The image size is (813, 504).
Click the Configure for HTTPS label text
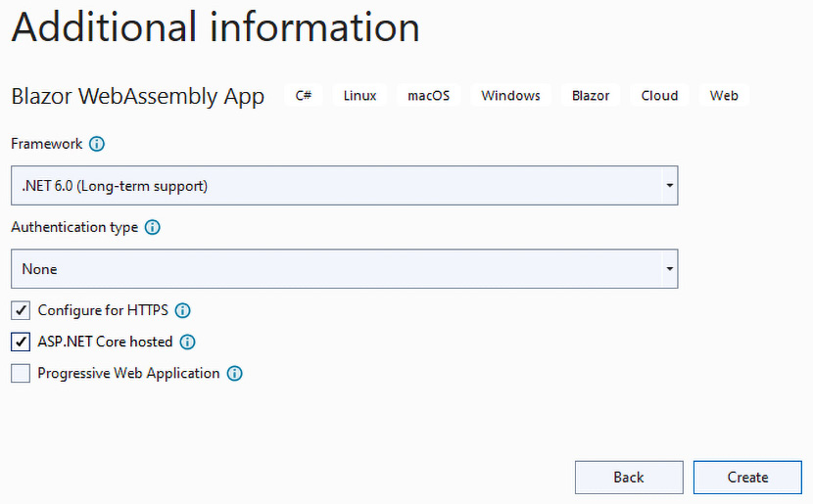pos(103,310)
